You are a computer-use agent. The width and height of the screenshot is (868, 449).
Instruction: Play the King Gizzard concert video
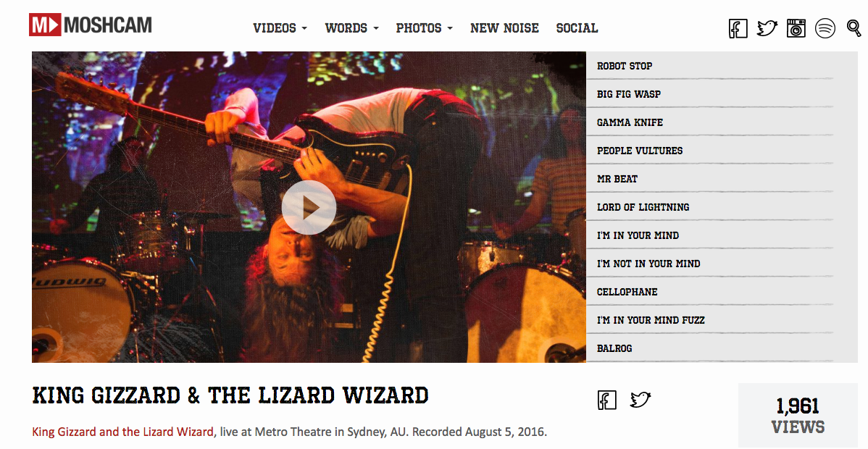(309, 208)
